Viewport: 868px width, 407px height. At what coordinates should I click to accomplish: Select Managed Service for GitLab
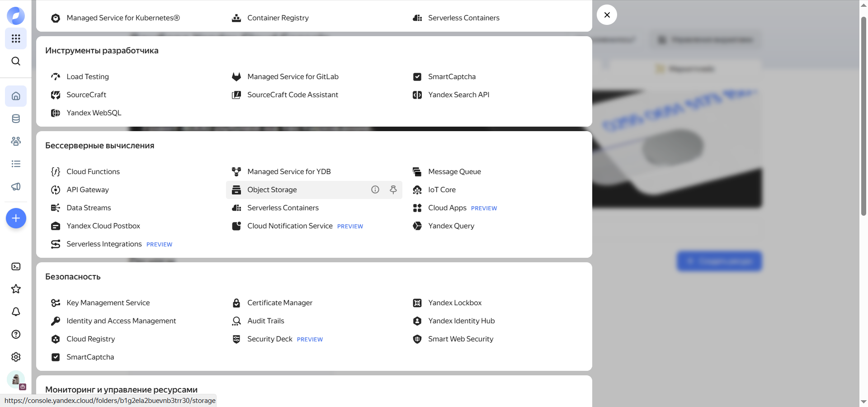292,77
